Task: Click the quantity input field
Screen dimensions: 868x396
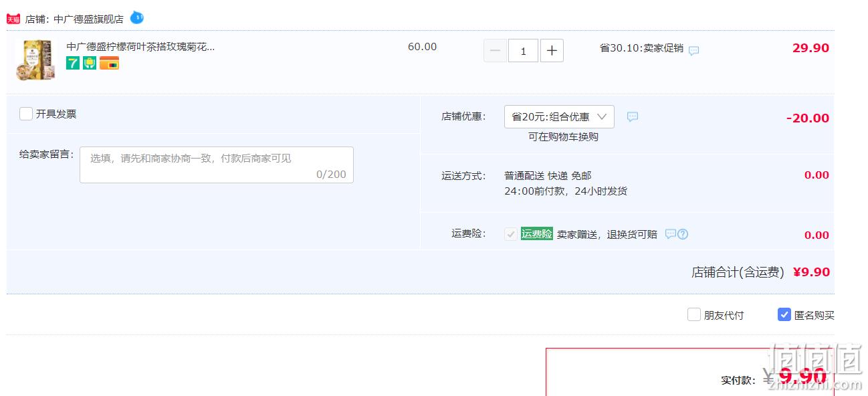Action: click(x=523, y=51)
